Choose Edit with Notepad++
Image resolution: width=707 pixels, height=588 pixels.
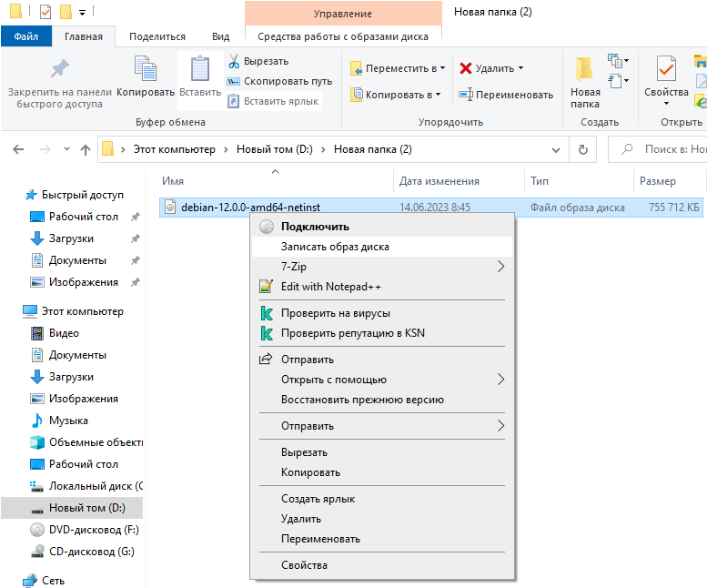coord(382,287)
